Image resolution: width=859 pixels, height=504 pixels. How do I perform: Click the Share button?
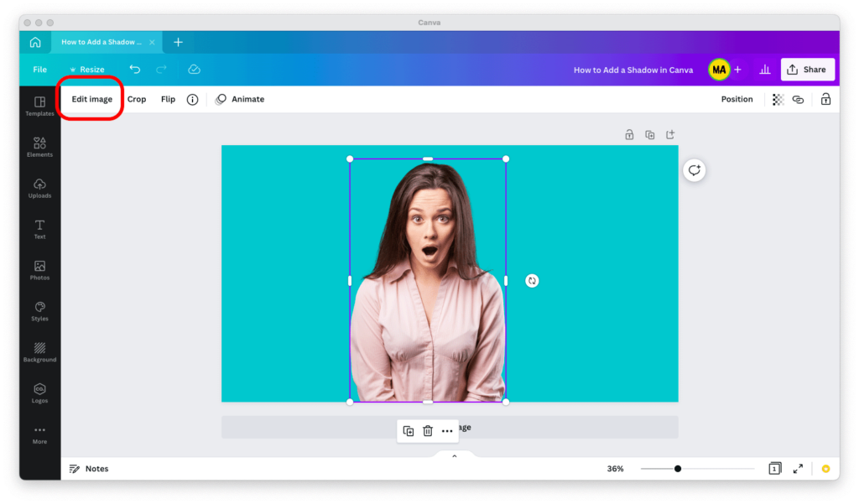[x=808, y=70]
